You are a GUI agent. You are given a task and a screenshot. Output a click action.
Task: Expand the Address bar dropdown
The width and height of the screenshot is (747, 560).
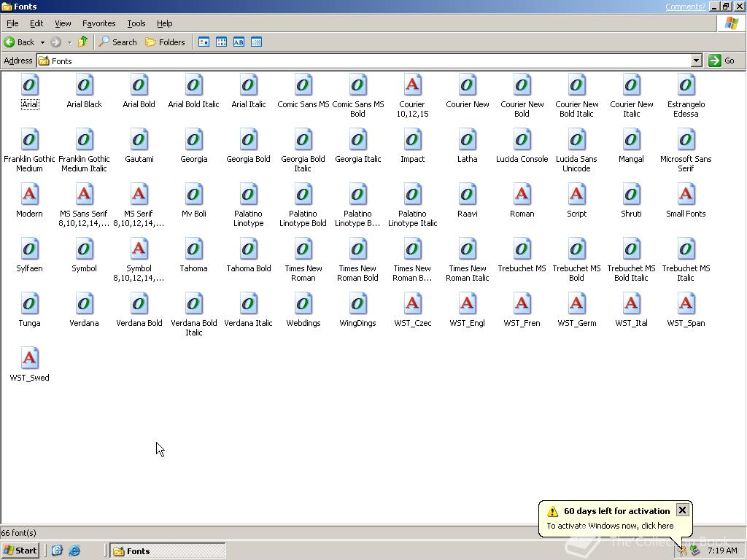tap(697, 61)
